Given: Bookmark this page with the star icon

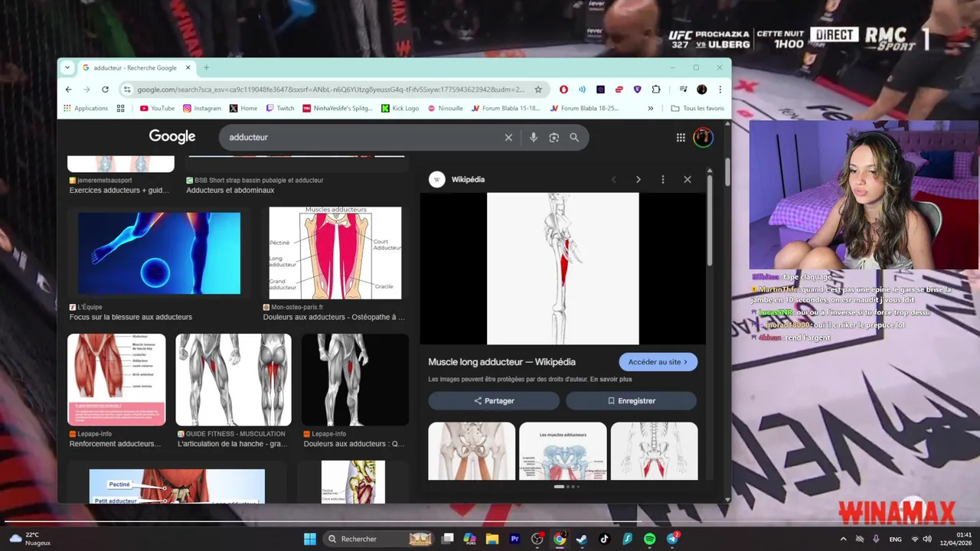Looking at the screenshot, I should (538, 90).
